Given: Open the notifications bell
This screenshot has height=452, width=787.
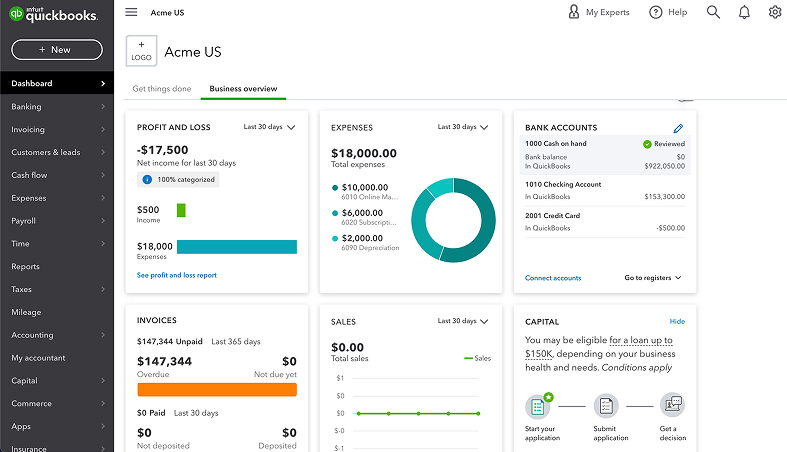Looking at the screenshot, I should 744,12.
